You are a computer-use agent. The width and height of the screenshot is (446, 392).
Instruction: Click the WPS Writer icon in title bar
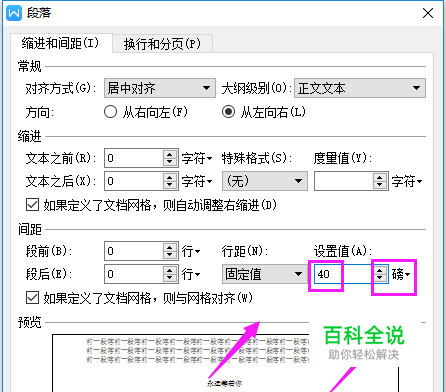[x=14, y=13]
